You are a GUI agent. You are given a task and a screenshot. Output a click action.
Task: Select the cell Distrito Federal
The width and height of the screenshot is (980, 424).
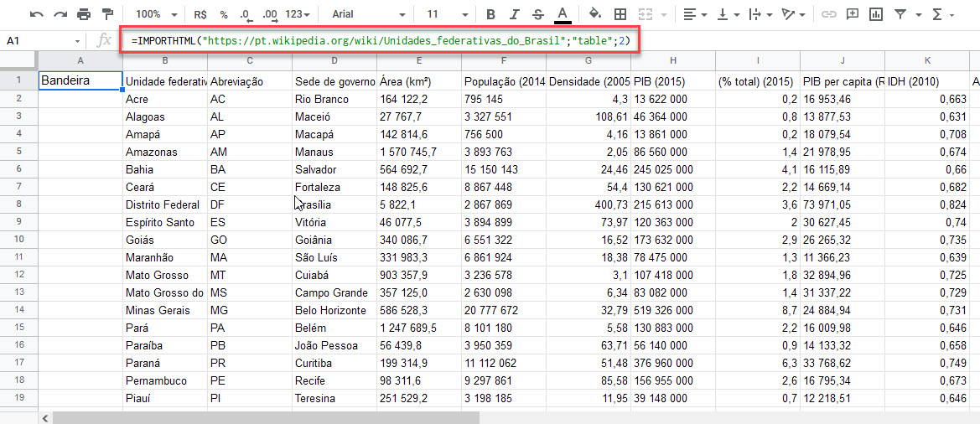[x=165, y=204]
